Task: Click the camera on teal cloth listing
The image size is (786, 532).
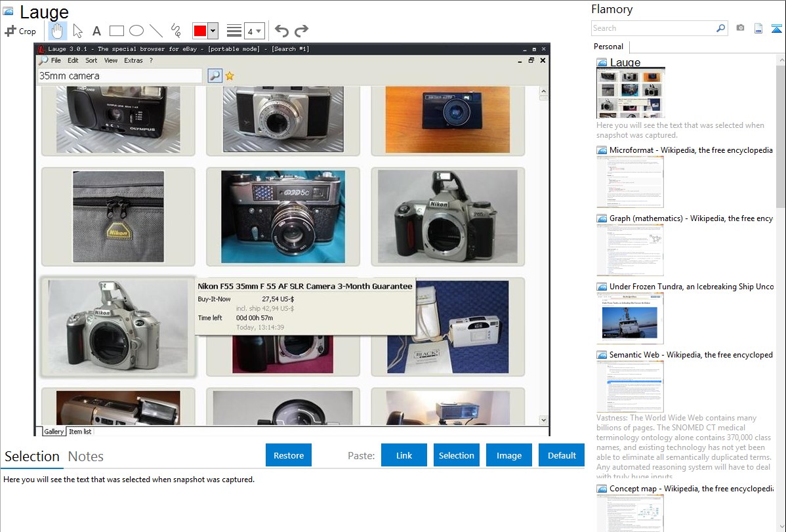Action: click(283, 216)
